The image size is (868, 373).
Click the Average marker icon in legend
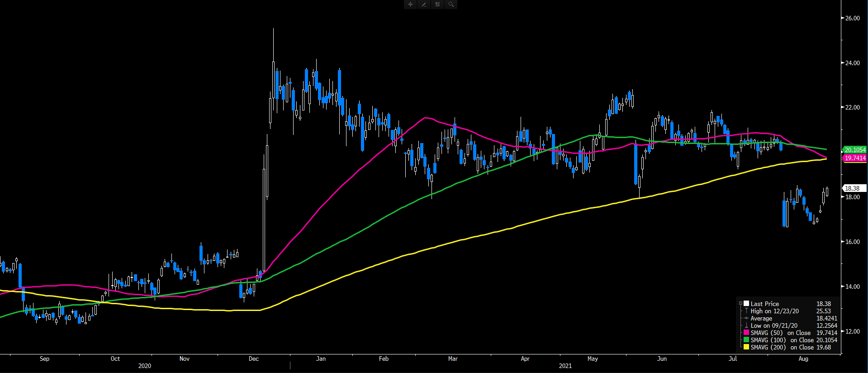tap(746, 318)
